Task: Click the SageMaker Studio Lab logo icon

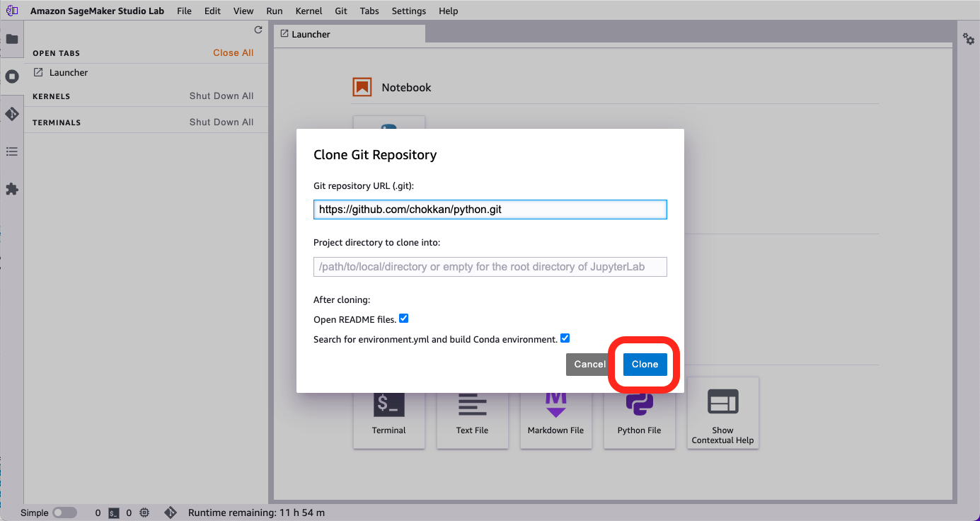Action: [x=12, y=11]
